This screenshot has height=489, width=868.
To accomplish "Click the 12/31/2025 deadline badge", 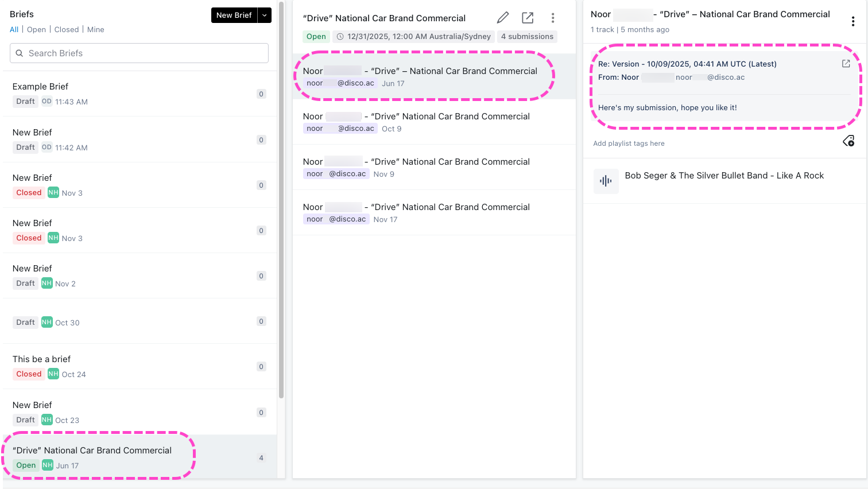I will (413, 37).
